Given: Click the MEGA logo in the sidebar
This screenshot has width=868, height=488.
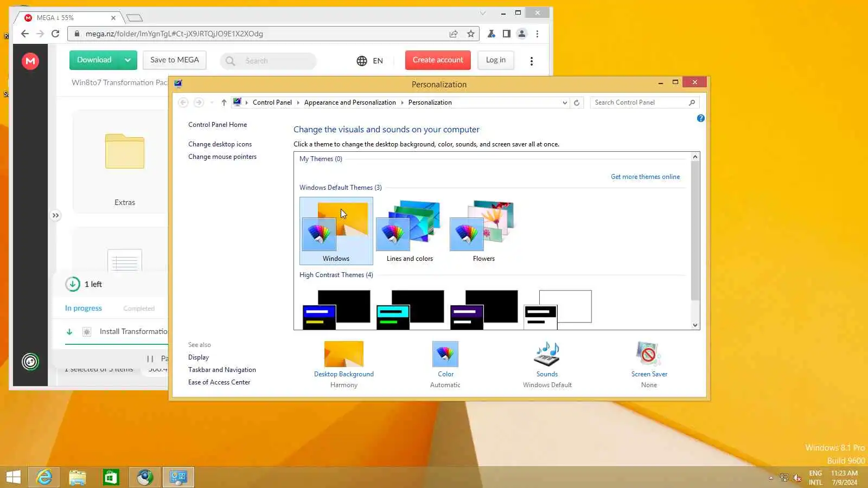Looking at the screenshot, I should coord(30,61).
